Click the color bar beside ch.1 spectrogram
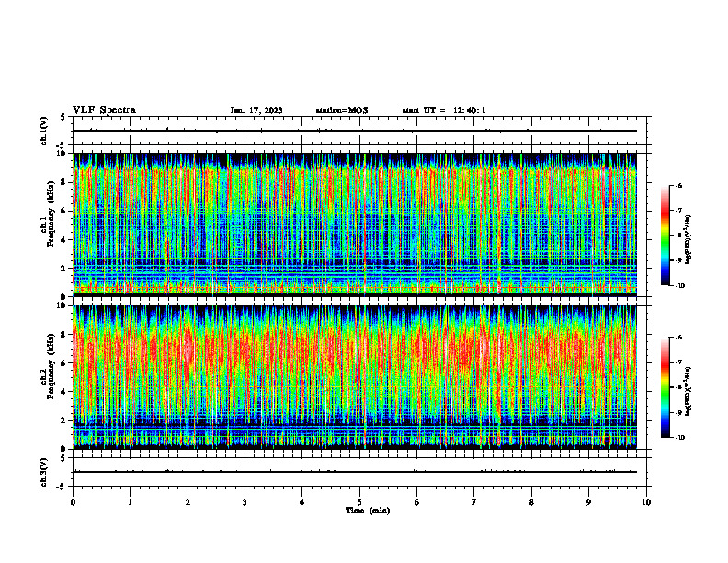 click(x=665, y=236)
